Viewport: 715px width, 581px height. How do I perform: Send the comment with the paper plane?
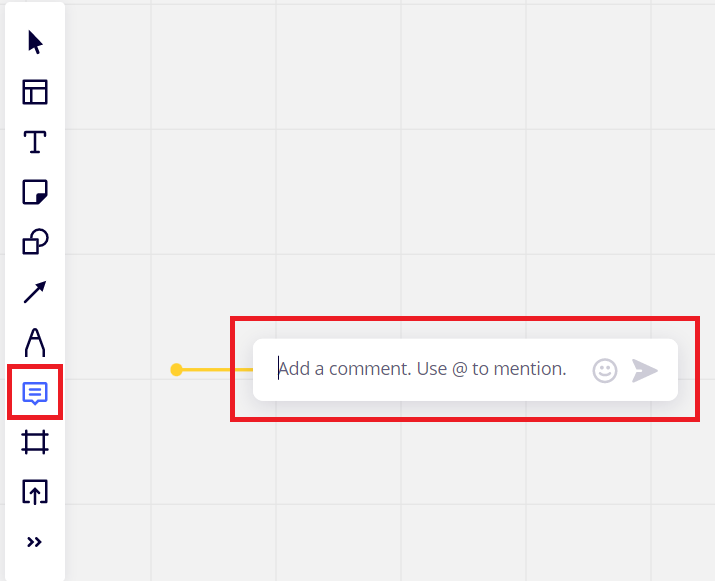645,370
